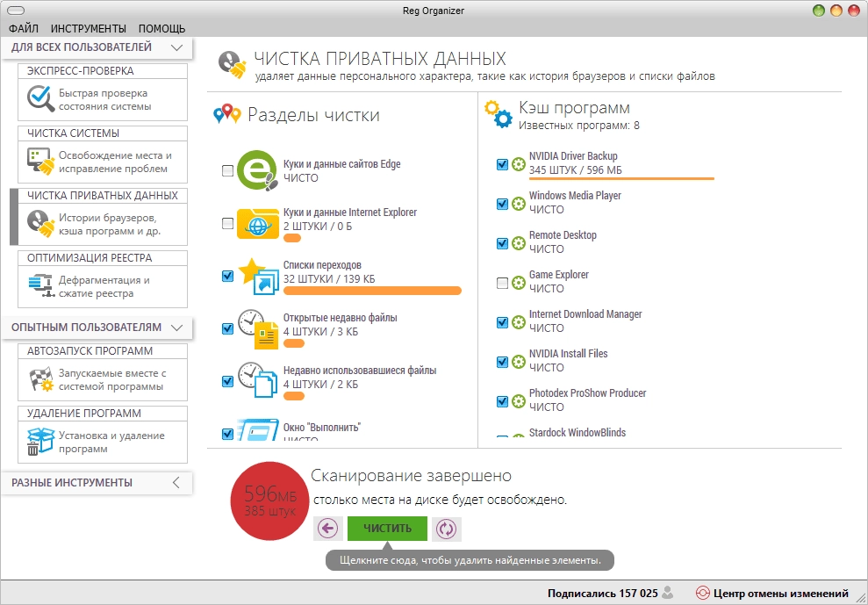Image resolution: width=868 pixels, height=605 pixels.
Task: Collapse the ОПЫТНЫМ ПОЛЬЗОВАТЕЛЯМ section
Action: tap(176, 328)
